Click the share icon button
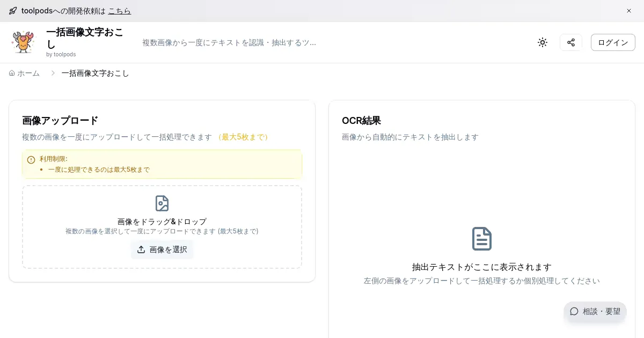 [571, 42]
